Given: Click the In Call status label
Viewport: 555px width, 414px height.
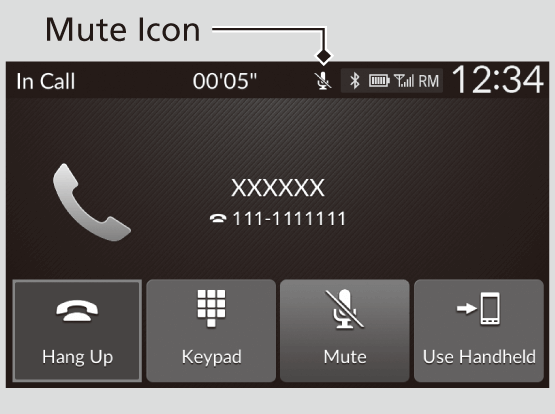Looking at the screenshot, I should (46, 81).
